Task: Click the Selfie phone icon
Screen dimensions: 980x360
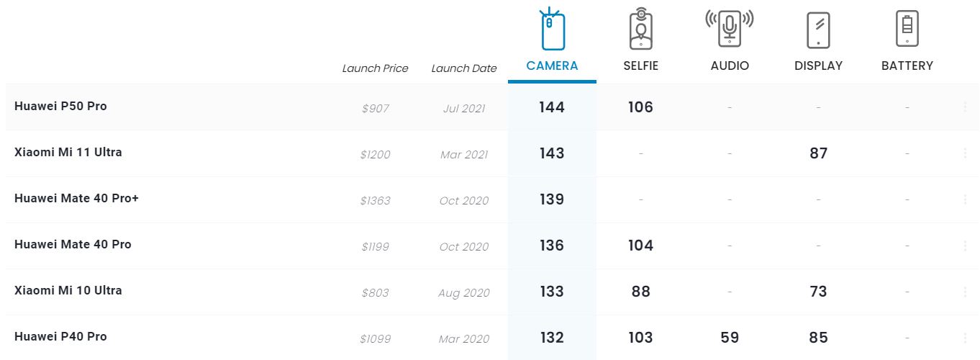Action: click(640, 29)
